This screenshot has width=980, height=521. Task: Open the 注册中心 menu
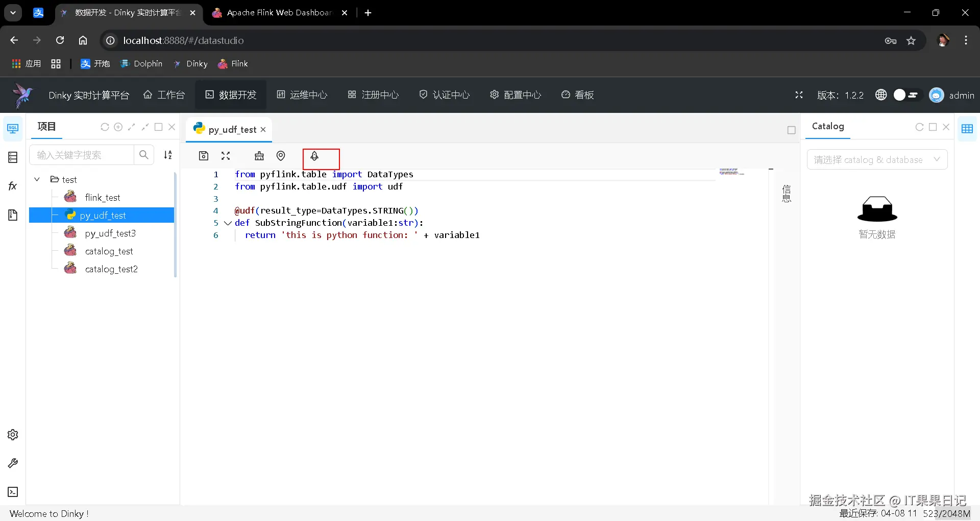(373, 95)
